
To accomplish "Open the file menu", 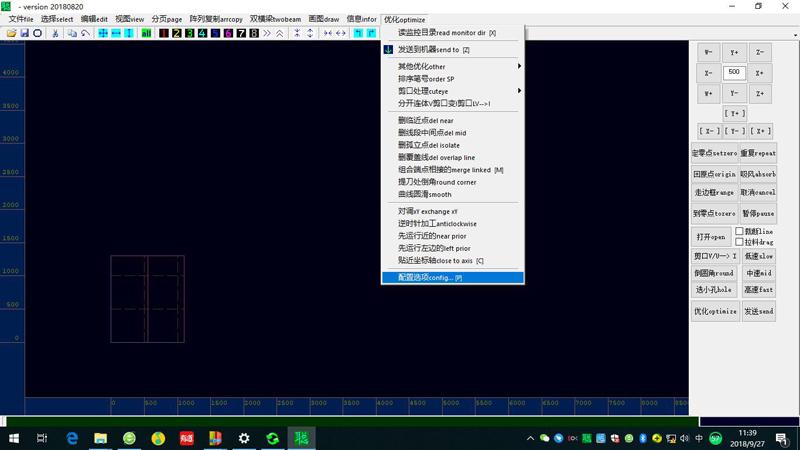I will pyautogui.click(x=21, y=19).
